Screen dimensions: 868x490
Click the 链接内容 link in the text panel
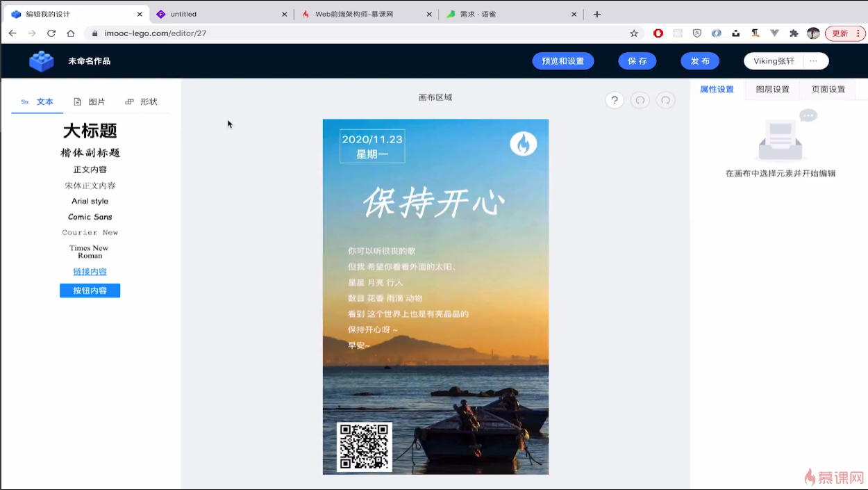pos(90,270)
